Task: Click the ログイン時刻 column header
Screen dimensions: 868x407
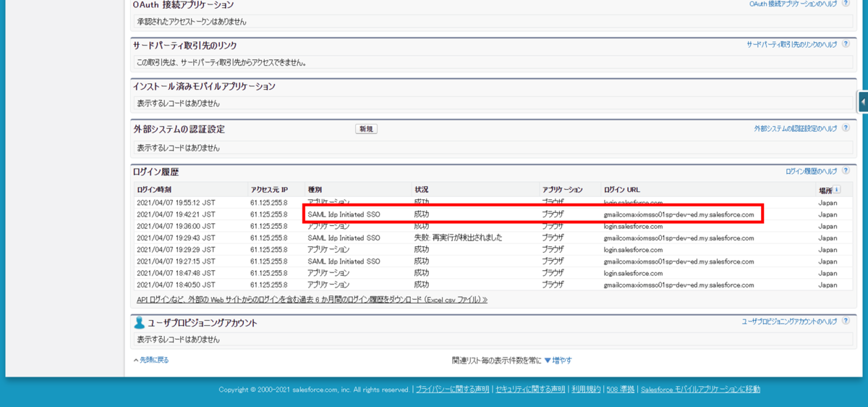Action: [154, 190]
